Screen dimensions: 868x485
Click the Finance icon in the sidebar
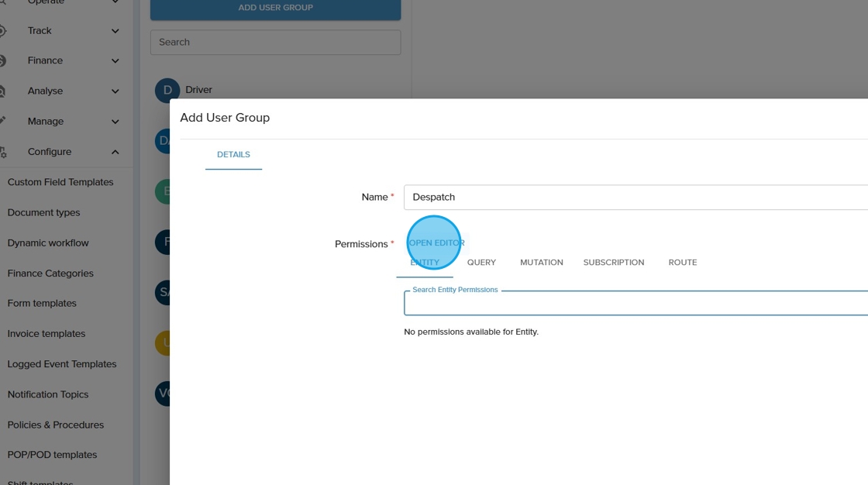2,60
